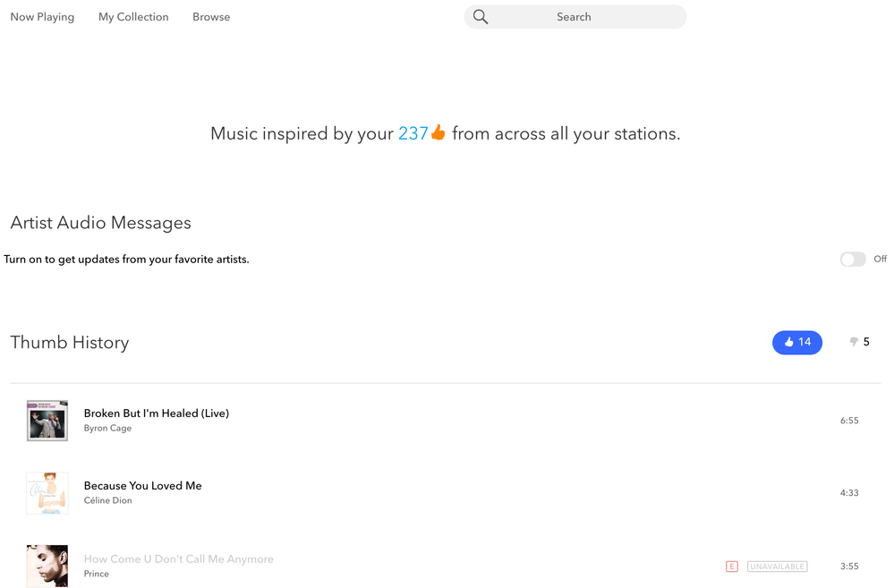Select the thumbs-up filter showing 14
This screenshot has height=588, width=894.
(796, 342)
